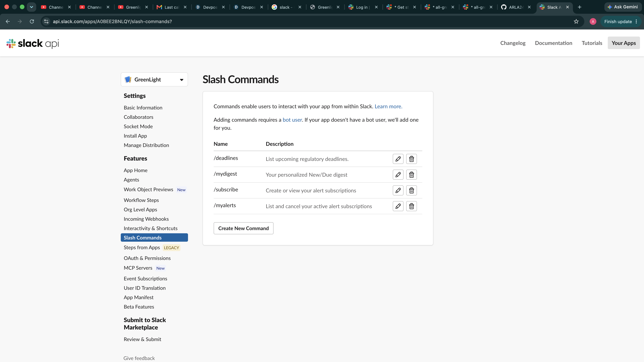644x362 pixels.
Task: Open Incoming Webhooks page
Action: click(146, 219)
